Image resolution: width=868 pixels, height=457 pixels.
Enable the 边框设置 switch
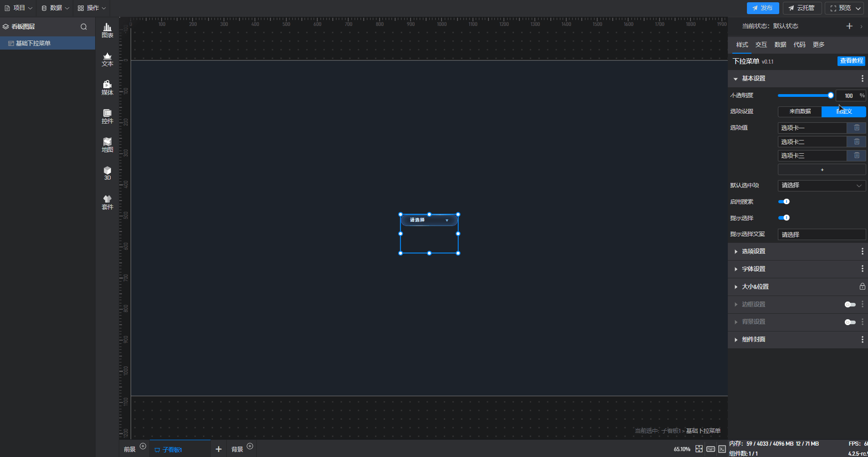[850, 305]
